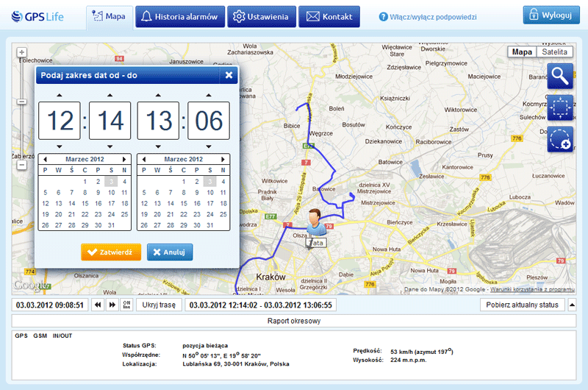Image resolution: width=588 pixels, height=390 pixels.
Task: Decrease the end minute value
Action: click(209, 146)
